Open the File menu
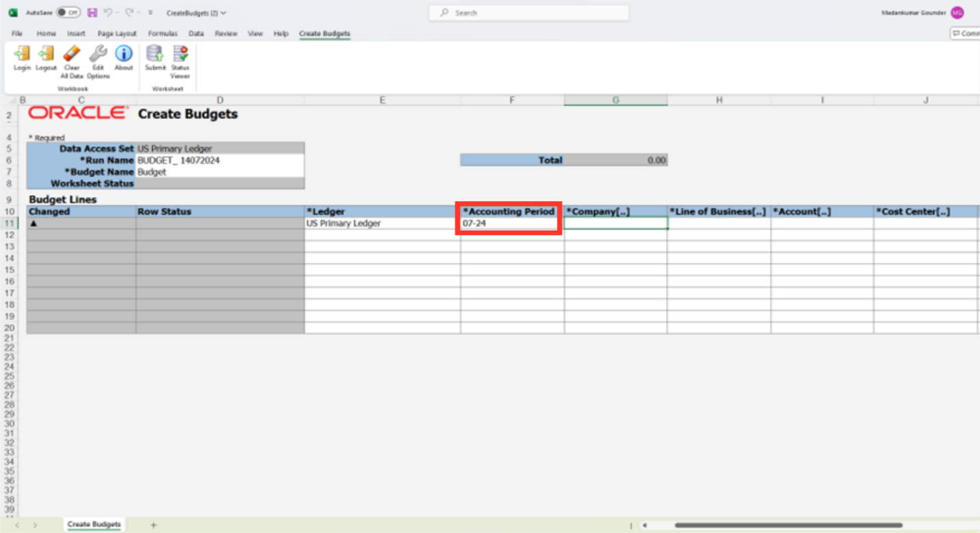This screenshot has width=980, height=533. [17, 34]
